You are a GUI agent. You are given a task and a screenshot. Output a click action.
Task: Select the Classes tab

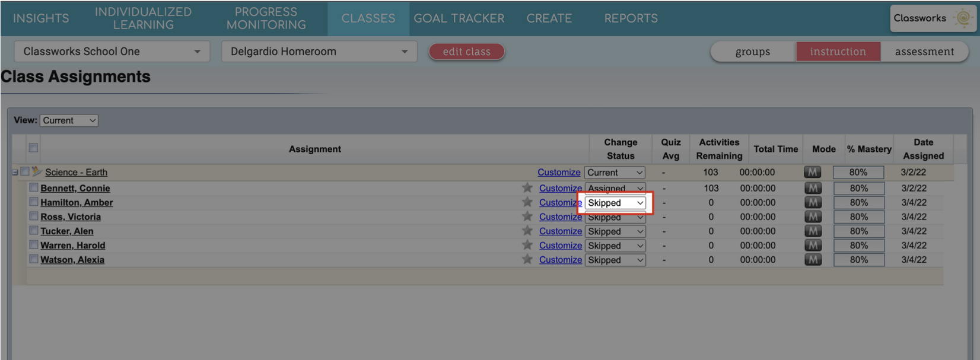tap(368, 18)
